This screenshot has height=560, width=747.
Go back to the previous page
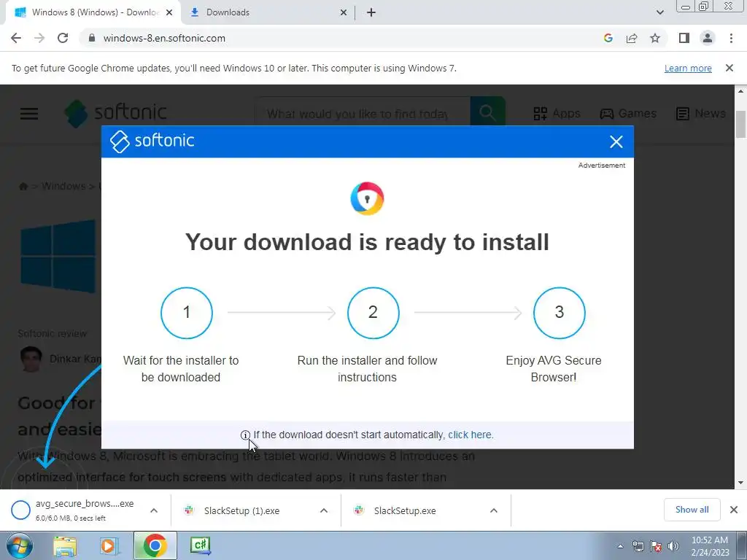16,38
